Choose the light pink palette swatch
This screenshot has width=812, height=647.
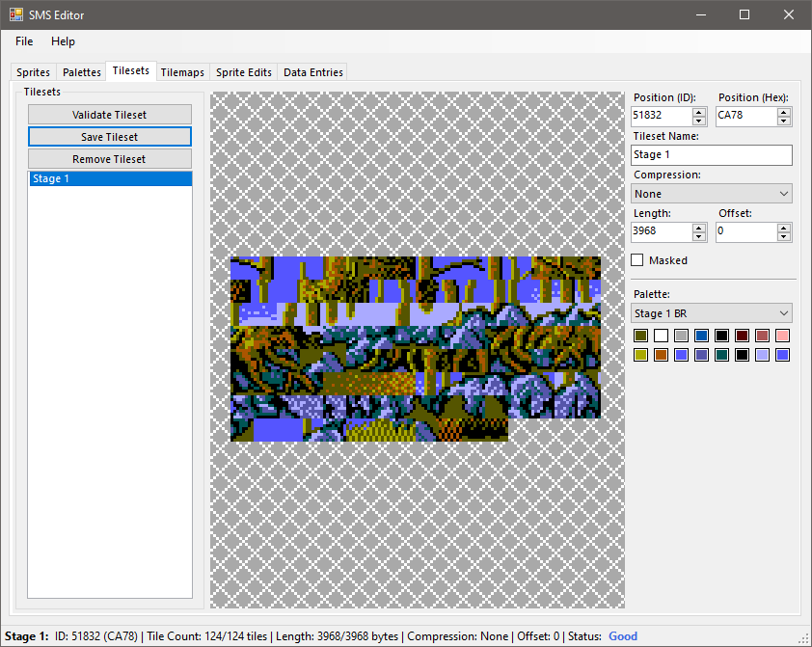(782, 336)
